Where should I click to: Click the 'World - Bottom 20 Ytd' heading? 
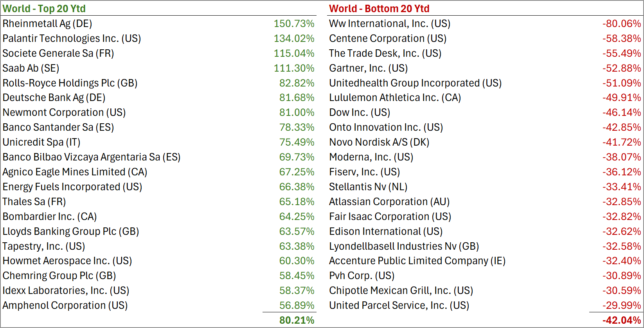click(x=379, y=9)
